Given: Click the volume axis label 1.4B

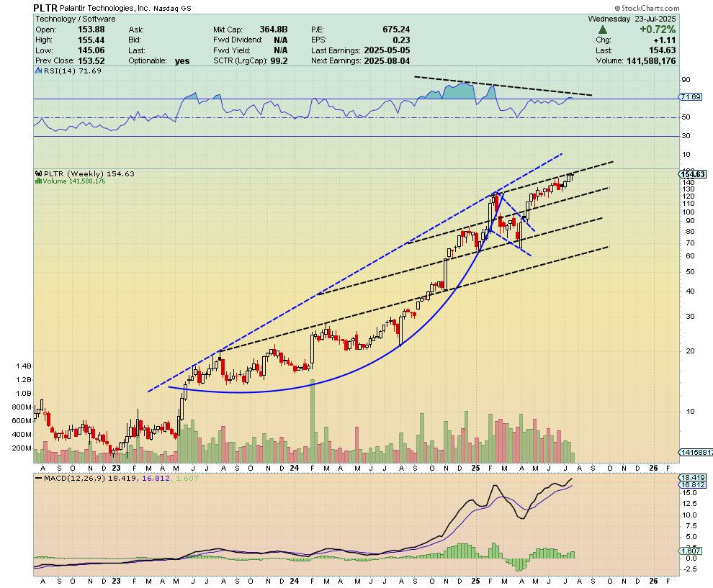Looking at the screenshot, I should tap(24, 366).
